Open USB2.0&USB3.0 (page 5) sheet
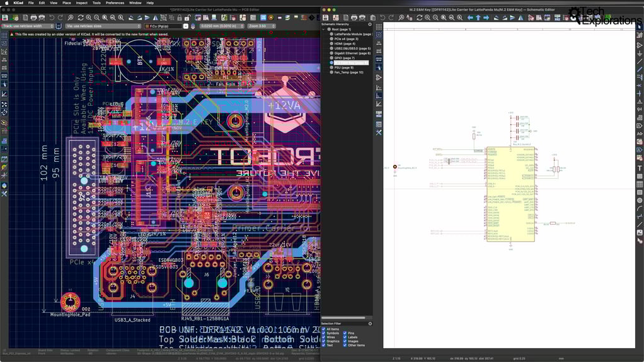 pyautogui.click(x=350, y=48)
